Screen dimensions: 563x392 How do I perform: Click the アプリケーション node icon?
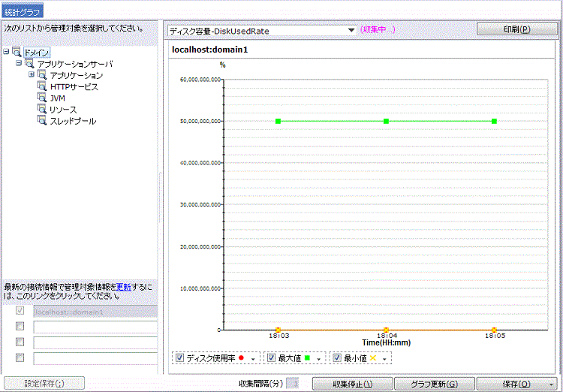[42, 76]
